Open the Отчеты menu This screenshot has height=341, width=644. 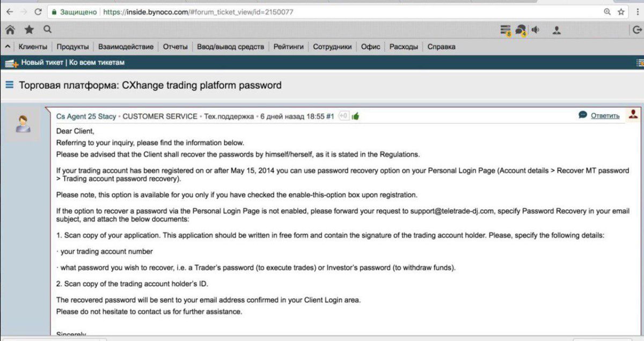click(175, 47)
